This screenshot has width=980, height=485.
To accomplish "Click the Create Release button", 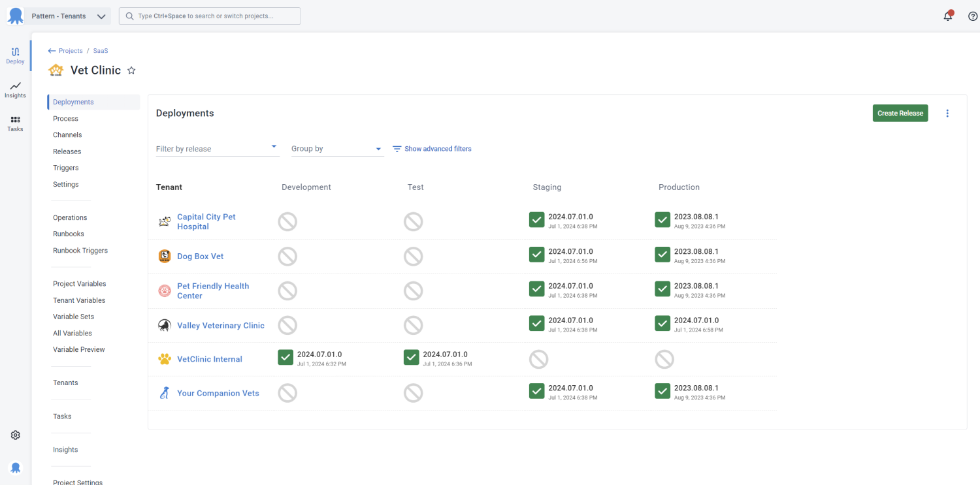I will click(900, 113).
